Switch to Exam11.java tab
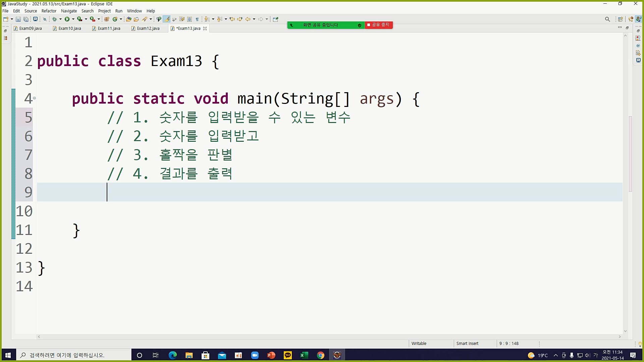 (x=109, y=28)
